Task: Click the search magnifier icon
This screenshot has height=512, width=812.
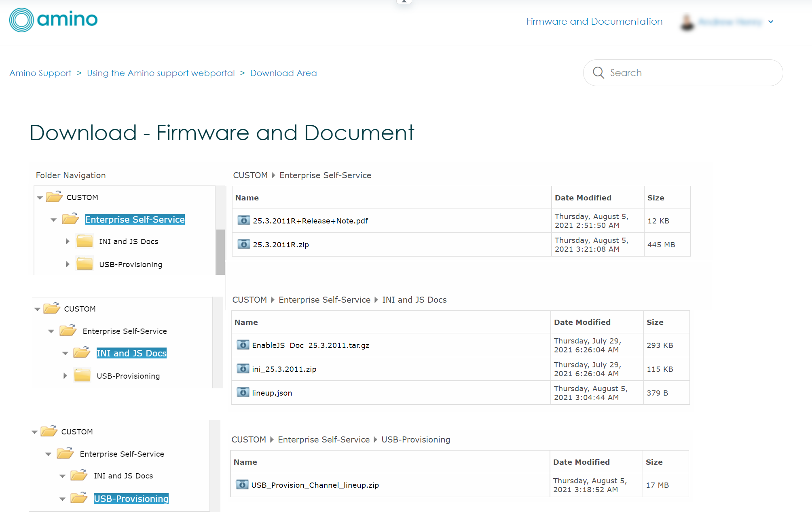Action: 598,73
